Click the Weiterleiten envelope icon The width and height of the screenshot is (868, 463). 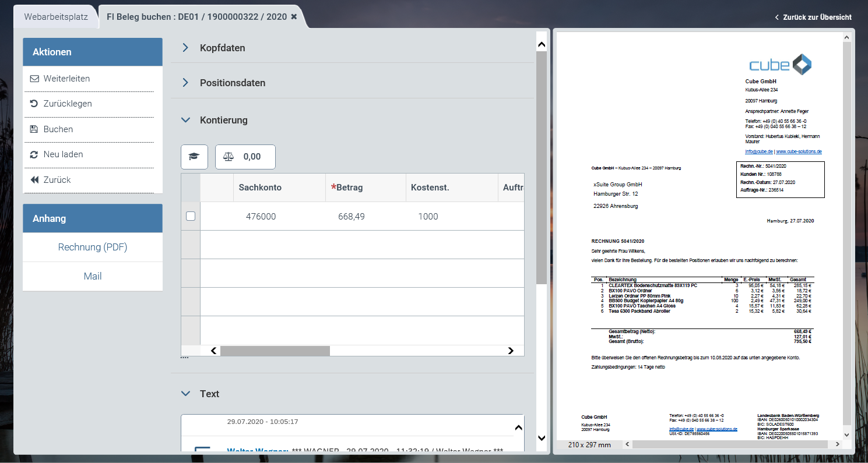pyautogui.click(x=34, y=79)
